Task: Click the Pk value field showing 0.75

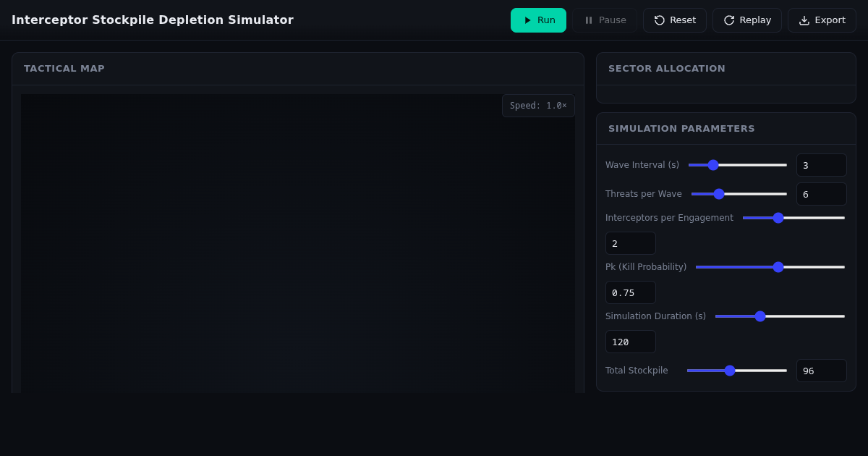Action: pyautogui.click(x=631, y=292)
